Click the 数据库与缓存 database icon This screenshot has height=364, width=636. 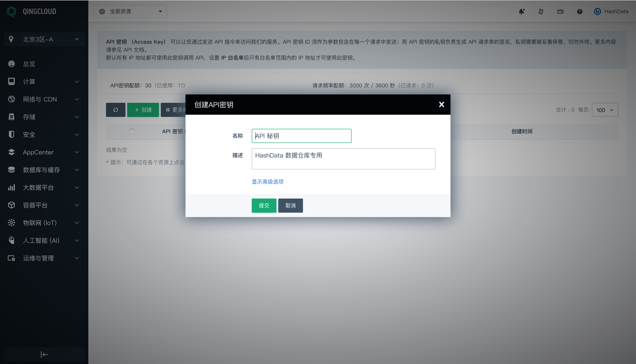(11, 170)
